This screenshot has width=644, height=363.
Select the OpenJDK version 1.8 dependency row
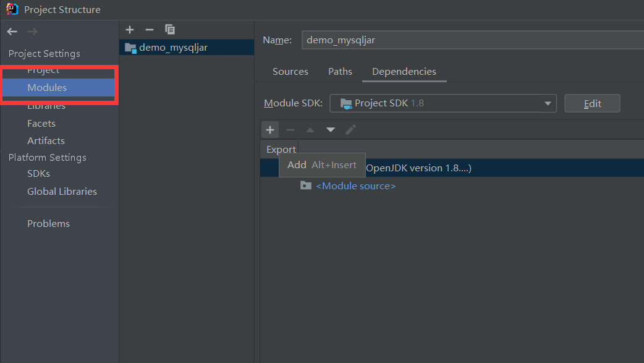[452, 168]
